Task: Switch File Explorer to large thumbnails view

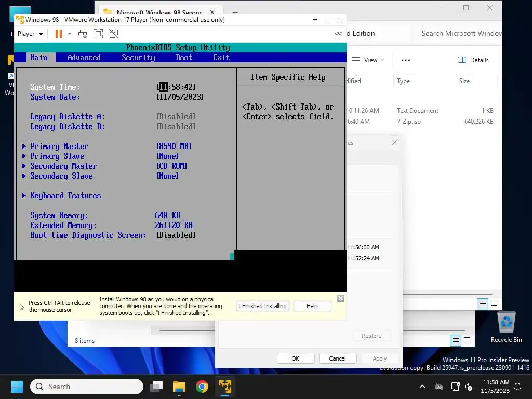Action: tap(495, 304)
